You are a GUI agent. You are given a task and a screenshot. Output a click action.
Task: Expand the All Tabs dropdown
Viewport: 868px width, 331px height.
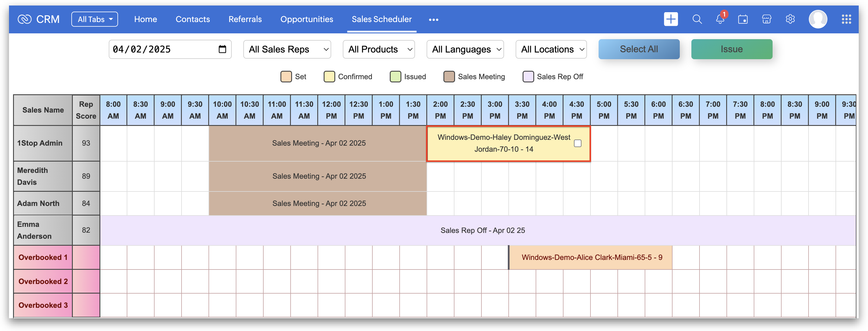pos(95,19)
